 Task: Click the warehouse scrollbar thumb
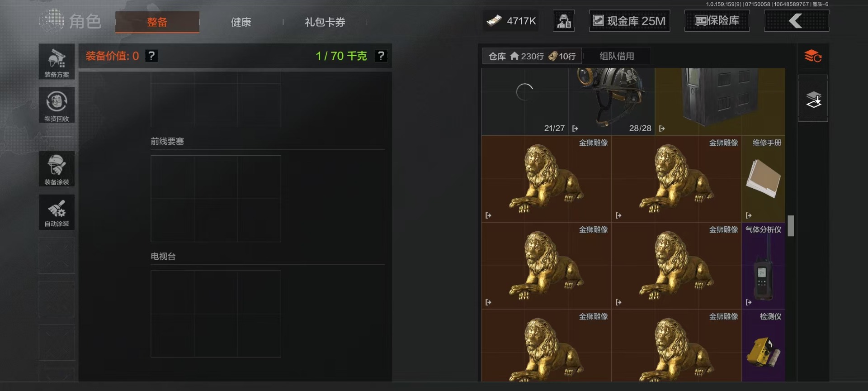point(791,226)
